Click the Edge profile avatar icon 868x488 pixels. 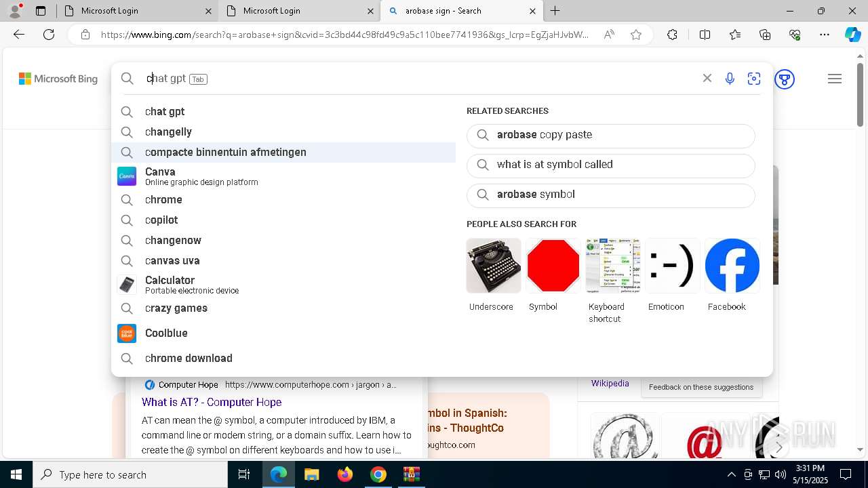click(x=15, y=10)
